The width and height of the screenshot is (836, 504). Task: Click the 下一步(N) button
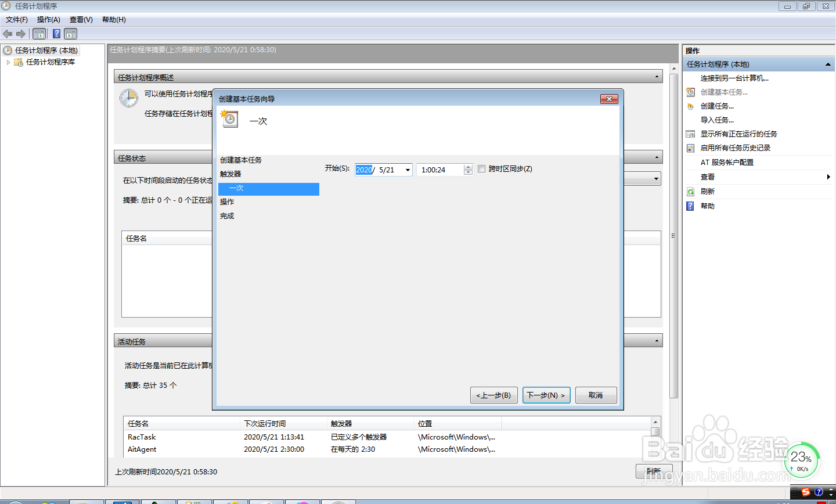[x=546, y=395]
